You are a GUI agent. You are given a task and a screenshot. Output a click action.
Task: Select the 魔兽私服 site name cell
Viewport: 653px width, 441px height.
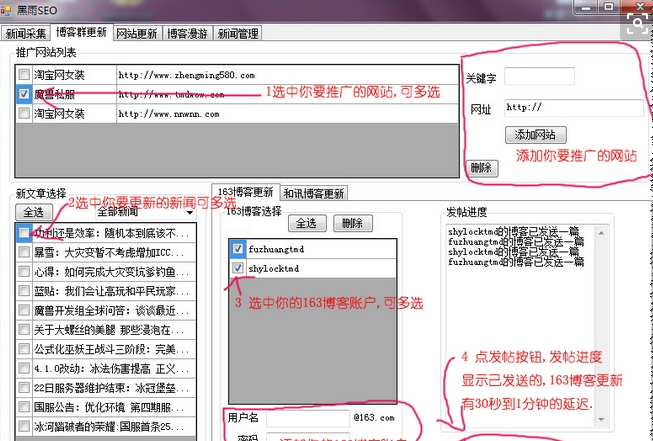[x=74, y=94]
